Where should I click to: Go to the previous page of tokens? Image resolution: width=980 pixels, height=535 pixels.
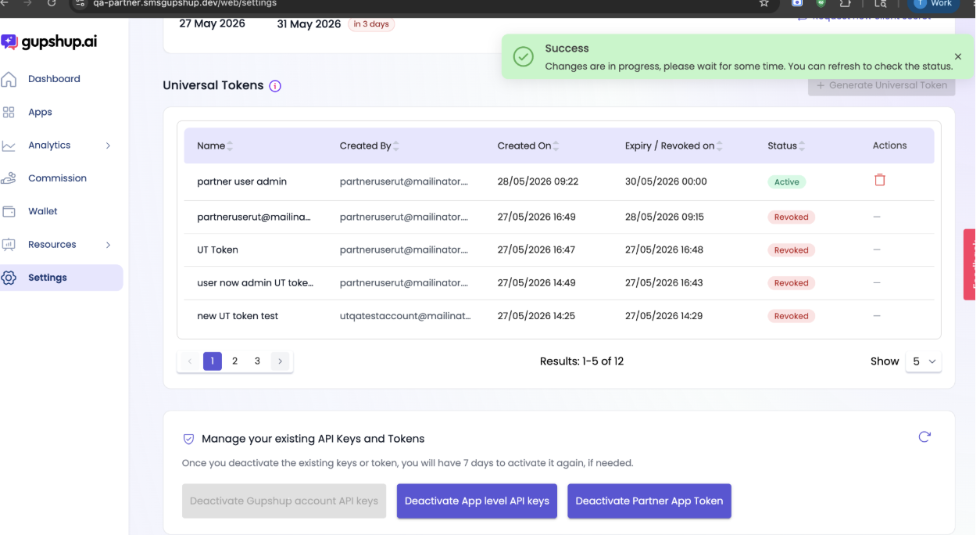point(190,361)
